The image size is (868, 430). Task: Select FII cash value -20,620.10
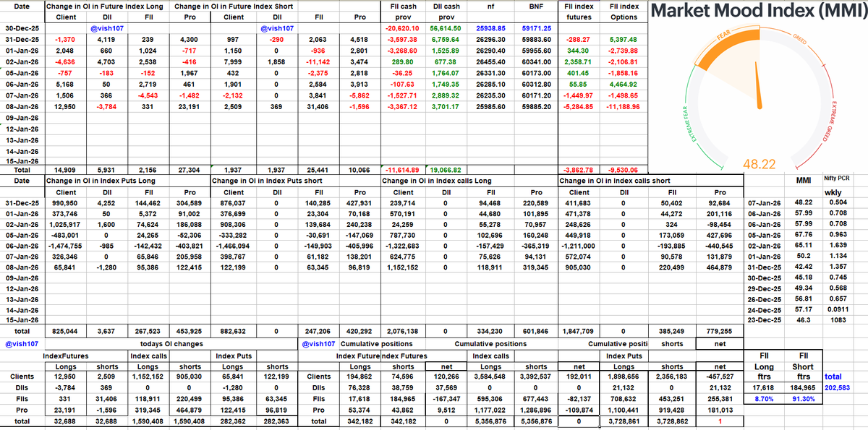(x=404, y=28)
